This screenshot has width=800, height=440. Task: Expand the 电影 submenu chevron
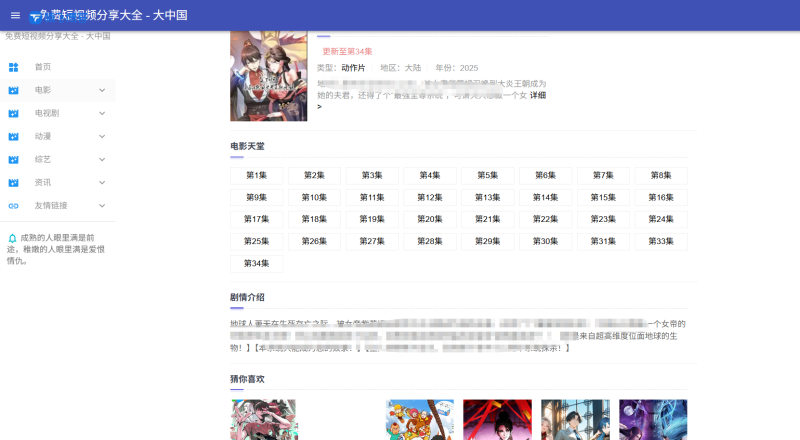tap(102, 90)
